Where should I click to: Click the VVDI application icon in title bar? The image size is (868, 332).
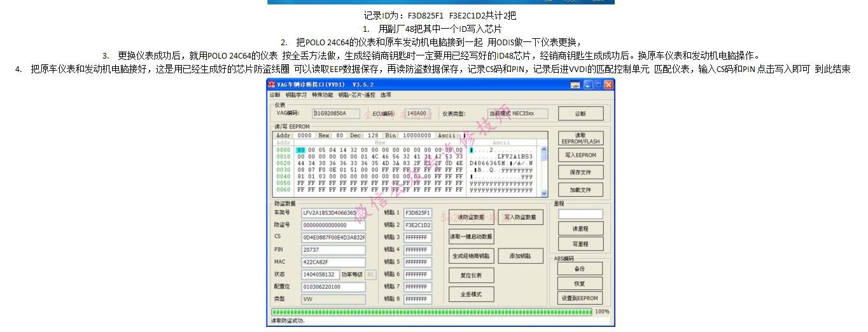(x=272, y=84)
